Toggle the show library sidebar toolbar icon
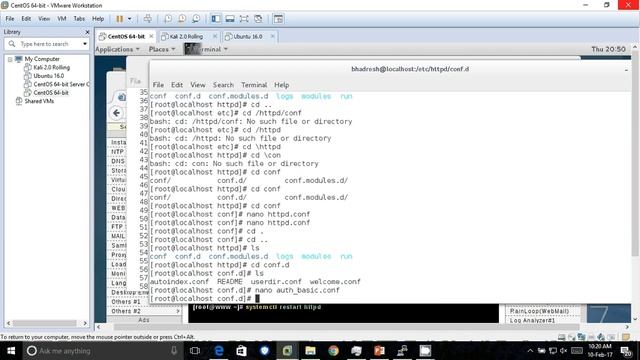 coord(216,19)
